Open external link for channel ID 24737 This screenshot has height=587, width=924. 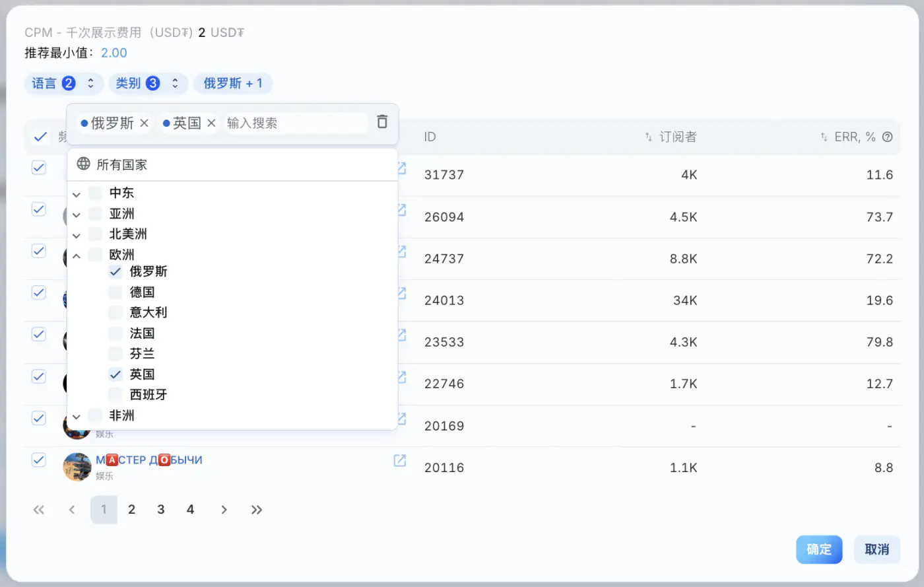pyautogui.click(x=401, y=252)
